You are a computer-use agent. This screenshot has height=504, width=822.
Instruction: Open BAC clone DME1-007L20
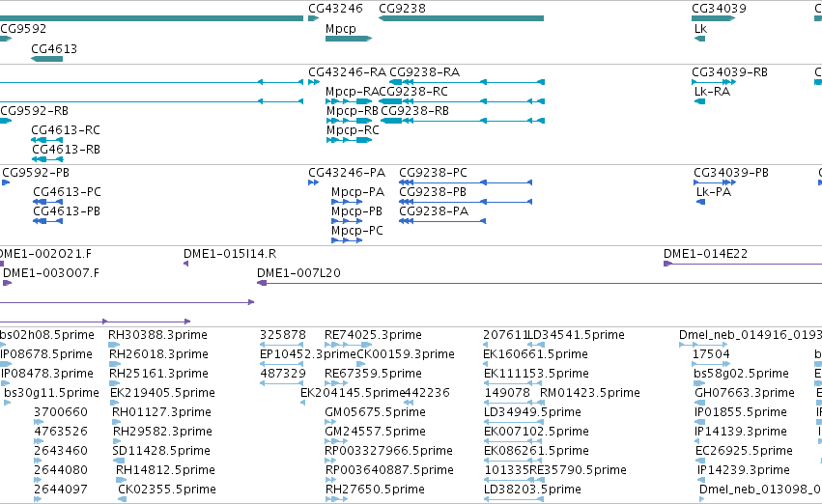pyautogui.click(x=298, y=273)
